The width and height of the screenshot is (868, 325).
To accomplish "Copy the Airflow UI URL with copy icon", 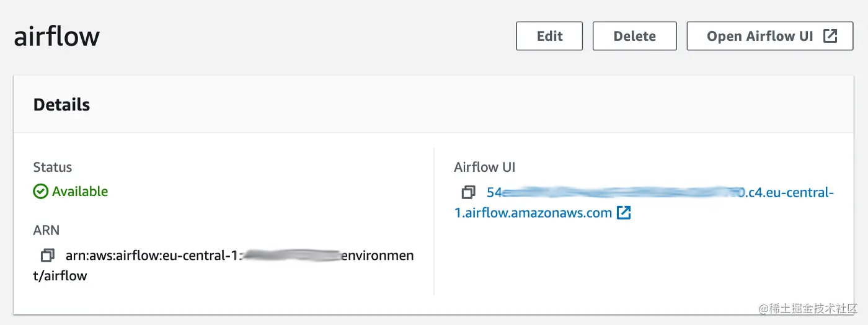I will (469, 192).
